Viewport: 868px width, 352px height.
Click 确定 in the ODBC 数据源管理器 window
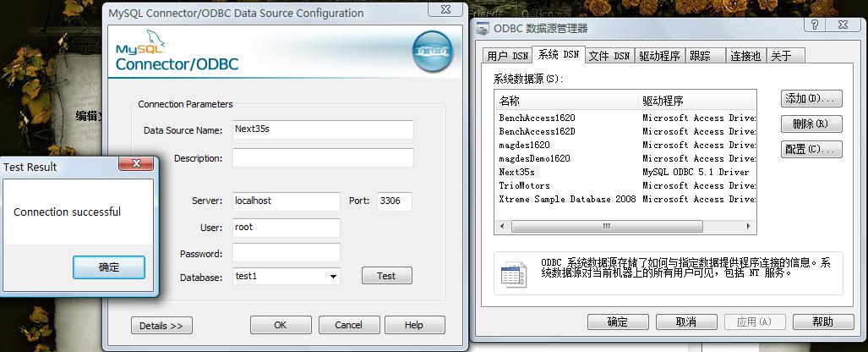coord(618,322)
